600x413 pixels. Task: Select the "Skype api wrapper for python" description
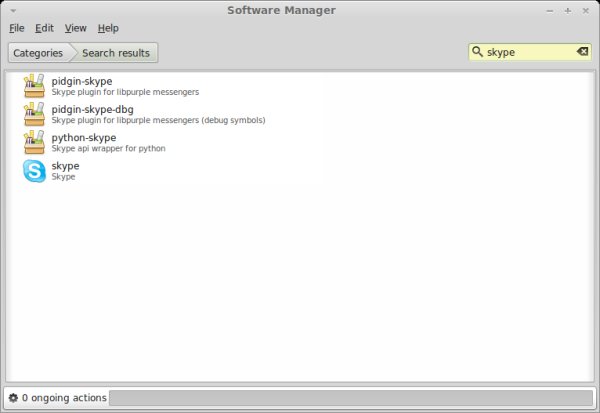click(108, 149)
